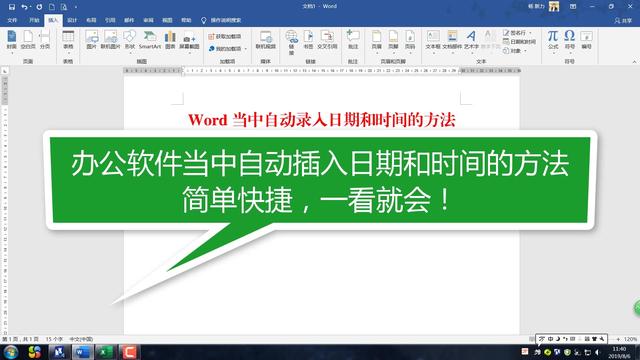Insert a cross-reference (交叉引用)
This screenshot has width=640, height=360.
[327, 40]
